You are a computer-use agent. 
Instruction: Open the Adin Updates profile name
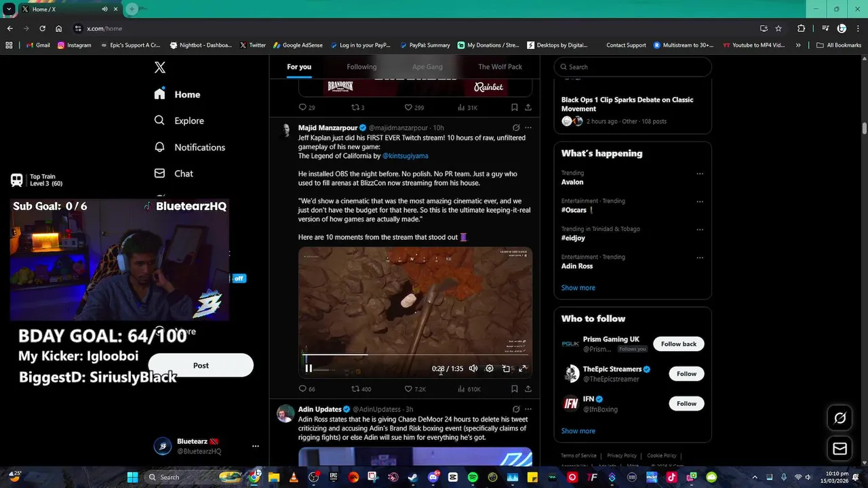pyautogui.click(x=319, y=409)
